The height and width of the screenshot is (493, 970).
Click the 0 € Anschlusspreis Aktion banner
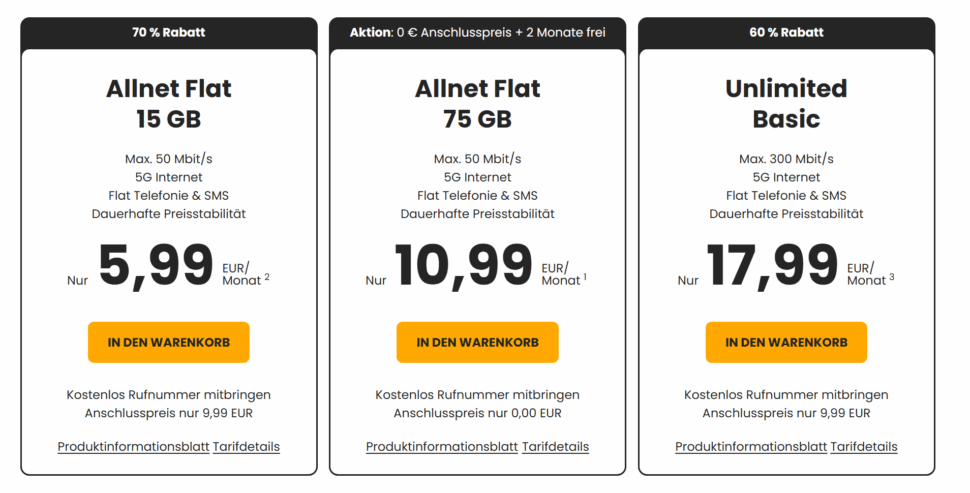click(x=477, y=32)
